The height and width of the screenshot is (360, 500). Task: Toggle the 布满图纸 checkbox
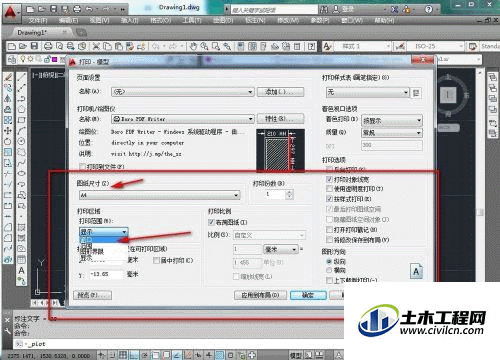211,222
